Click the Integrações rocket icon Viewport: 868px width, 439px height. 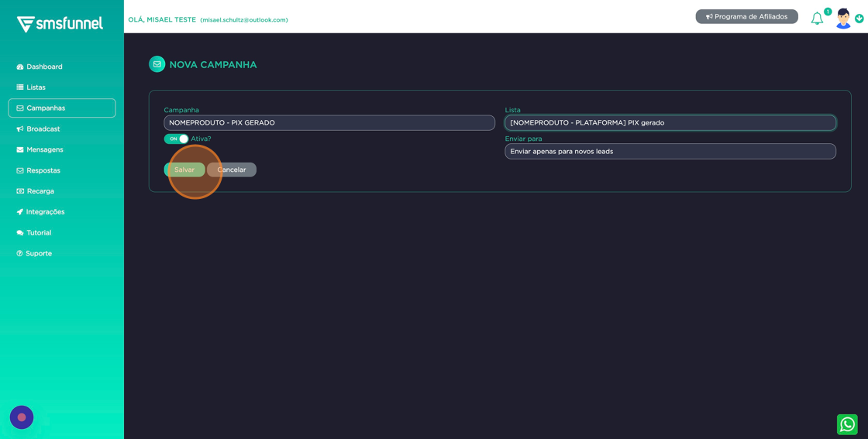click(20, 212)
